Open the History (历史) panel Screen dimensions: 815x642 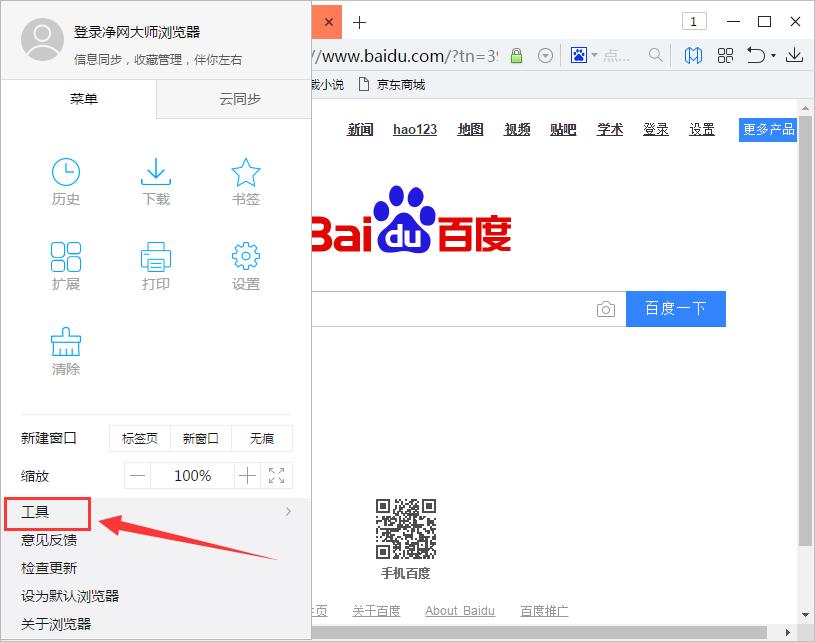66,181
